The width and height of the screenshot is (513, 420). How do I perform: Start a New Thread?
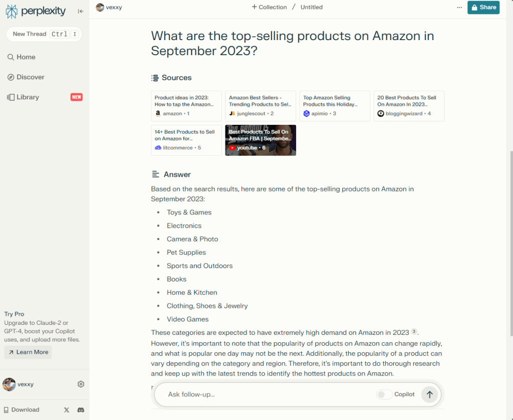pos(44,34)
